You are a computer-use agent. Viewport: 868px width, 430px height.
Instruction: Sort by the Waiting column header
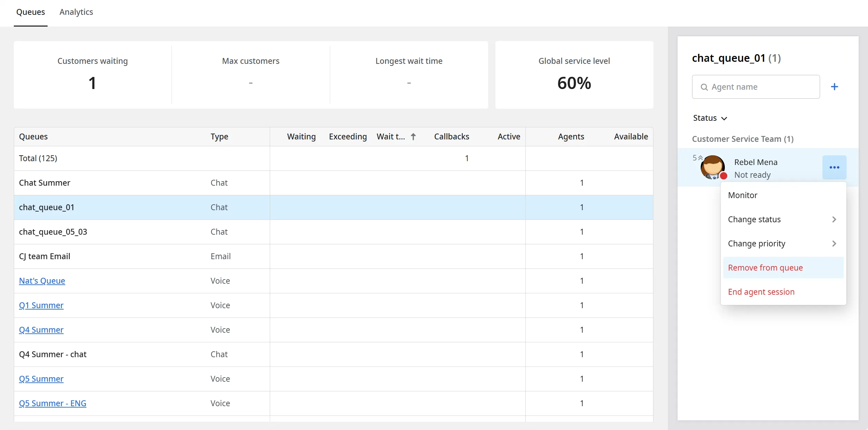[301, 137]
